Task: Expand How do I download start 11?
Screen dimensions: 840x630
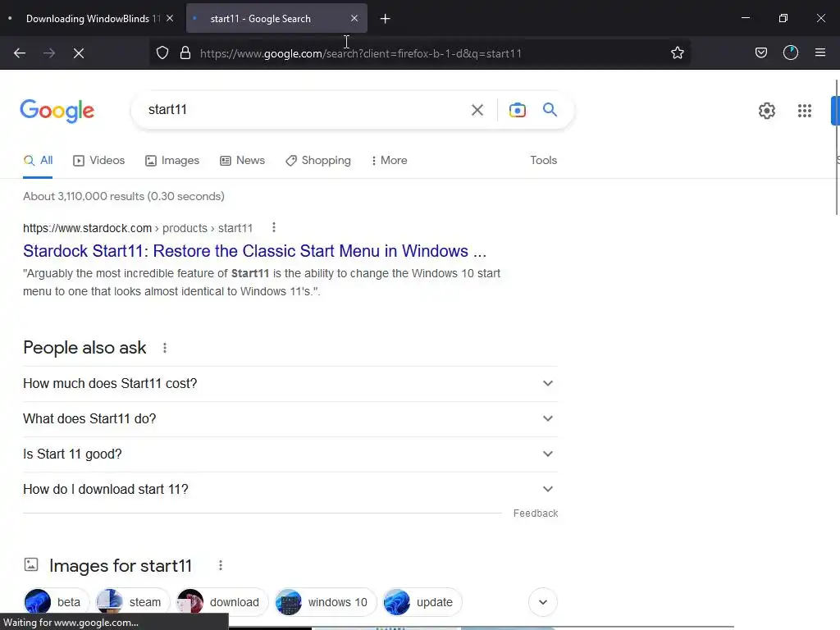Action: coord(290,490)
